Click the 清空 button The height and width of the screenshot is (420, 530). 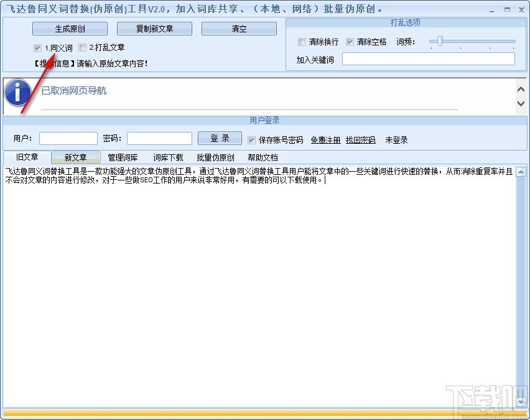(x=239, y=29)
